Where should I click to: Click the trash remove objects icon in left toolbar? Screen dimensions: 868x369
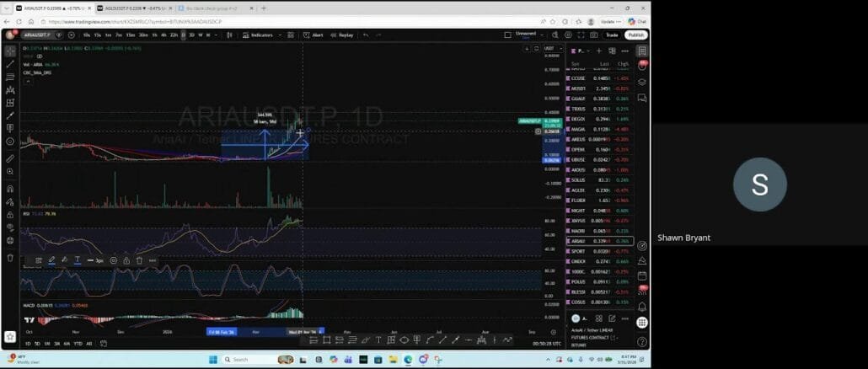tap(10, 257)
